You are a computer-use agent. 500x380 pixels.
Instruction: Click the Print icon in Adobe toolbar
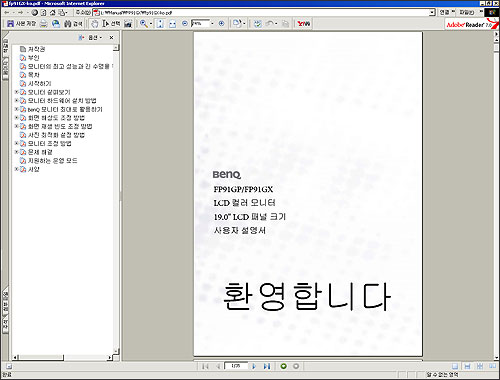(44, 24)
